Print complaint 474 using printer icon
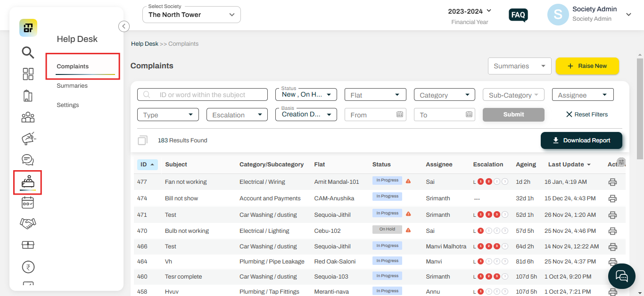The image size is (644, 296). click(612, 198)
